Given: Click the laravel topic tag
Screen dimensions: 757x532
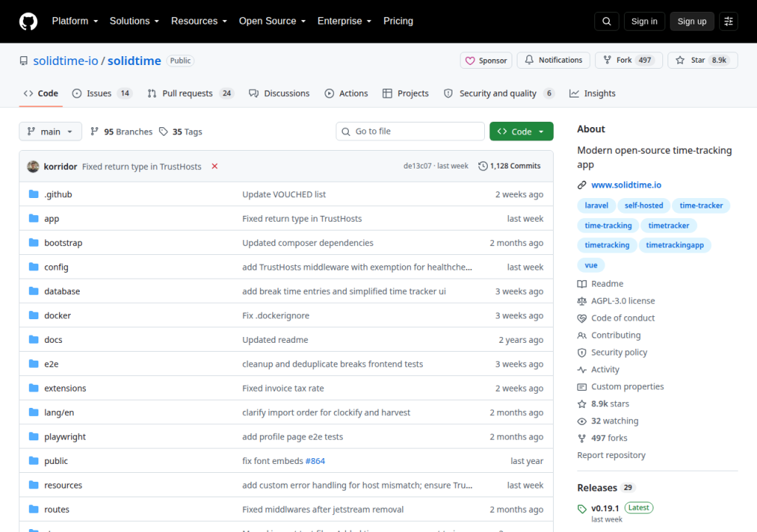Looking at the screenshot, I should click(597, 205).
